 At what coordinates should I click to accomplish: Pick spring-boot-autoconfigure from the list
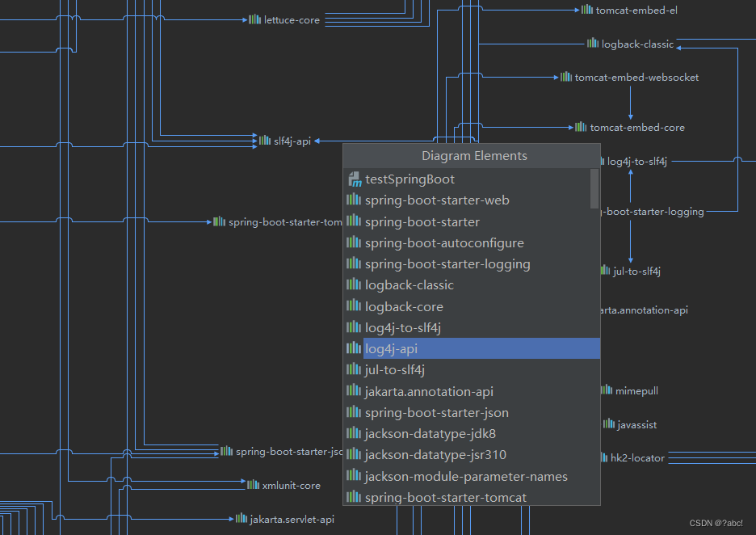tap(473, 242)
